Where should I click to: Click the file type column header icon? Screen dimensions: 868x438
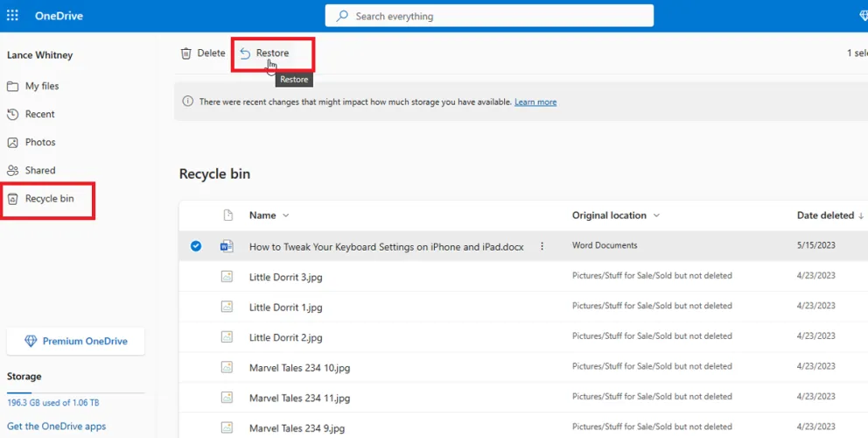click(227, 215)
